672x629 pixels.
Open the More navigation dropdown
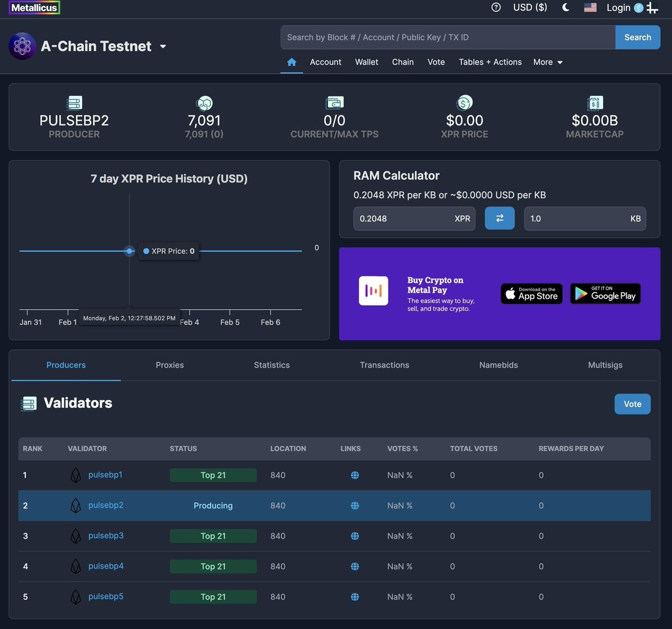[x=547, y=62]
